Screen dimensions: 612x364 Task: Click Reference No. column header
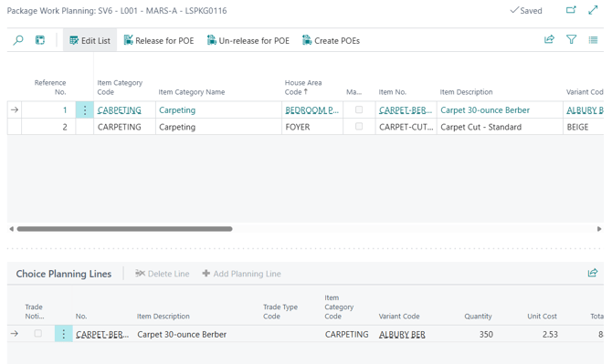pos(50,88)
